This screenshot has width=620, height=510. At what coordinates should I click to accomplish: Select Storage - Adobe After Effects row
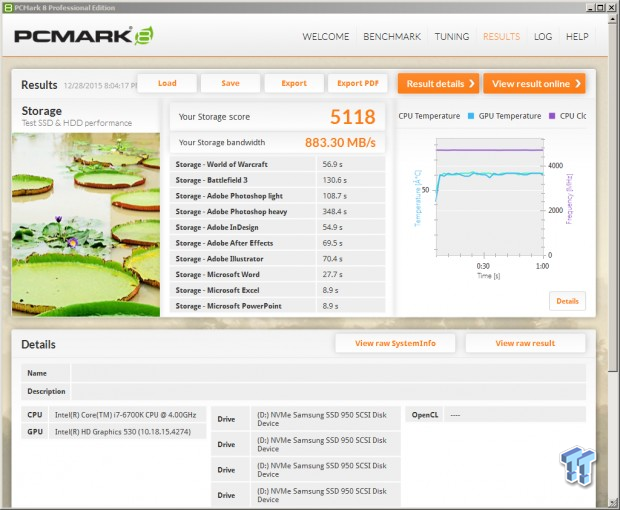coord(277,243)
